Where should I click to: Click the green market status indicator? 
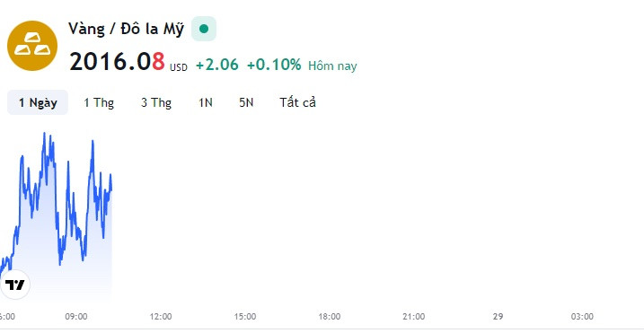pyautogui.click(x=204, y=29)
